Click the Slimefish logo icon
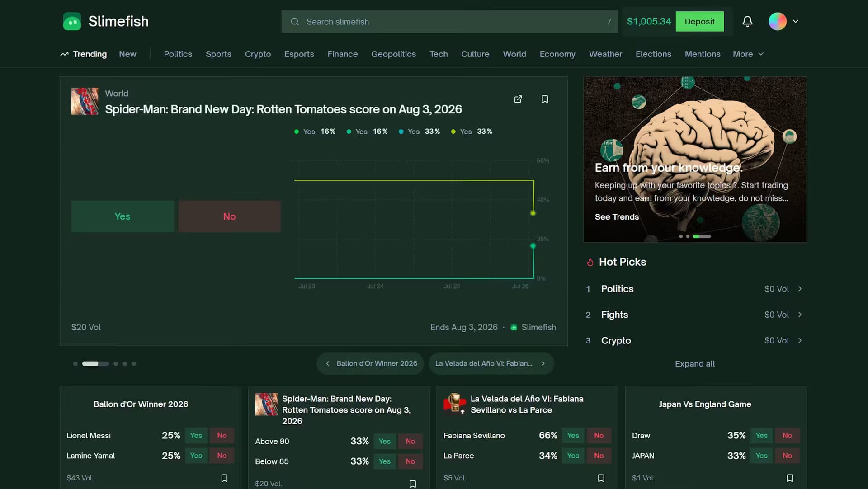The image size is (868, 489). 72,21
